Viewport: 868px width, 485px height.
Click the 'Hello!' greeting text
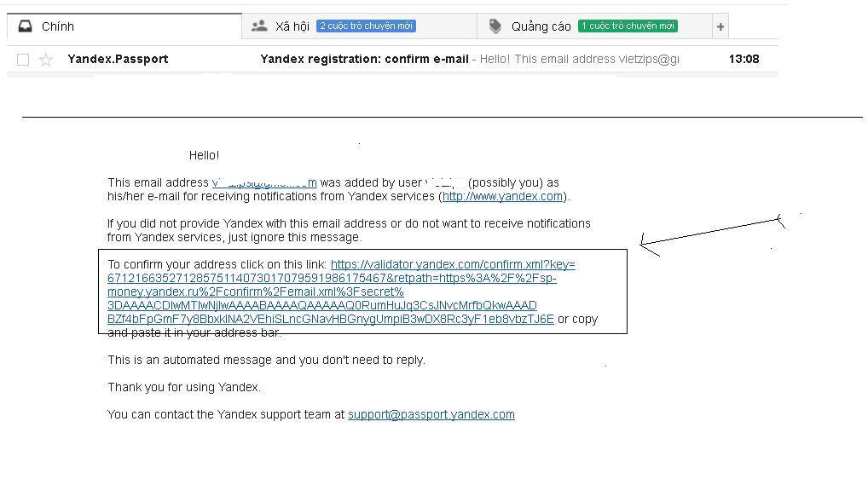[205, 156]
